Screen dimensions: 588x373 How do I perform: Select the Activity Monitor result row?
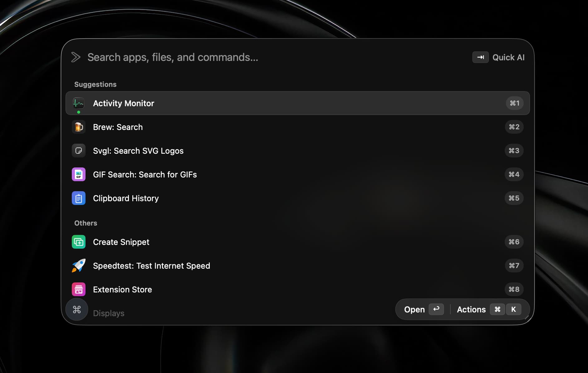tap(298, 103)
